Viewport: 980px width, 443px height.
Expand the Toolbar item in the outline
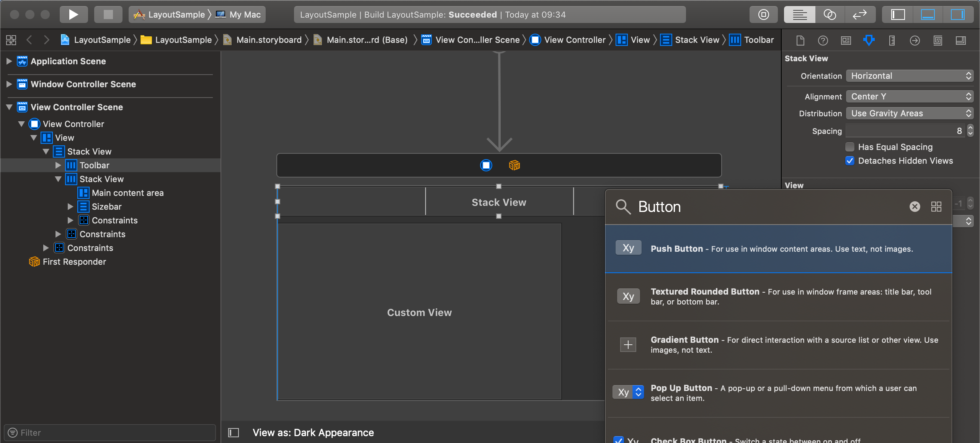[58, 165]
